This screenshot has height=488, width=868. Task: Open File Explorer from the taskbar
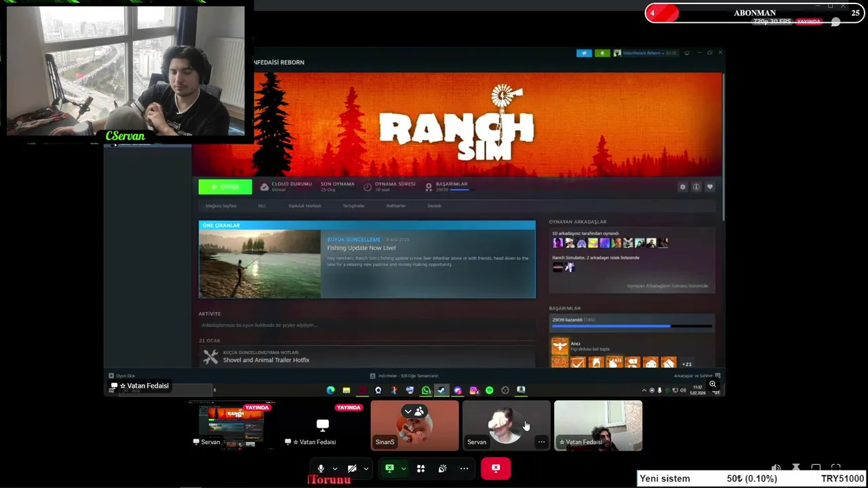point(347,390)
